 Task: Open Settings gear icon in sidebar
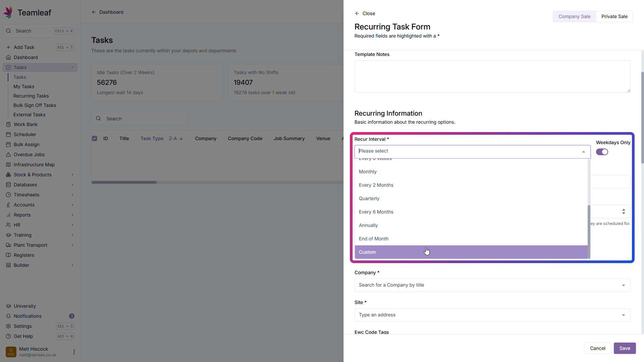(x=8, y=326)
